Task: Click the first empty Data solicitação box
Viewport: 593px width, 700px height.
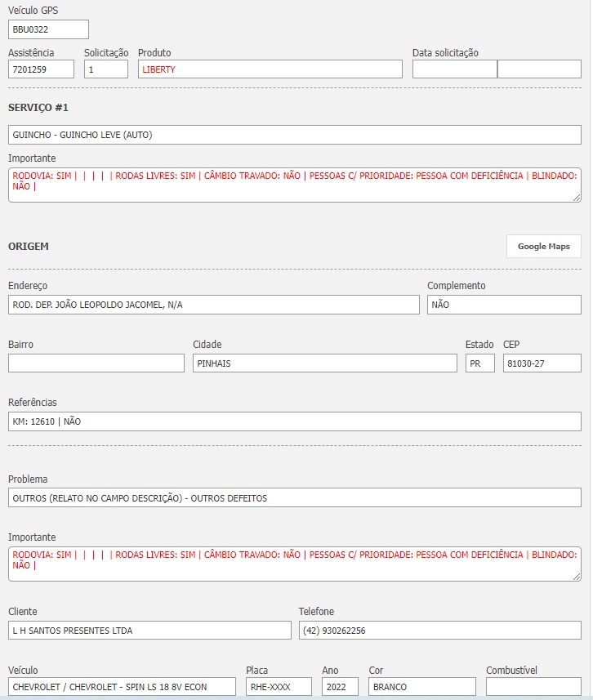Action: (454, 69)
